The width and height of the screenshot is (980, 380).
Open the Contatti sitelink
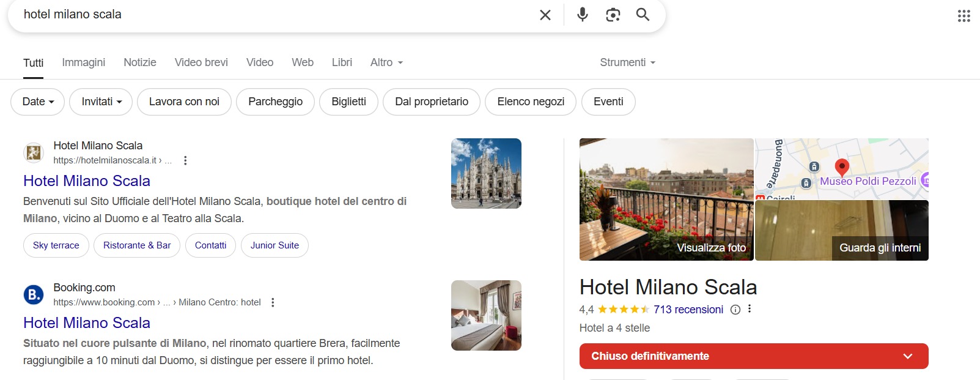tap(210, 245)
